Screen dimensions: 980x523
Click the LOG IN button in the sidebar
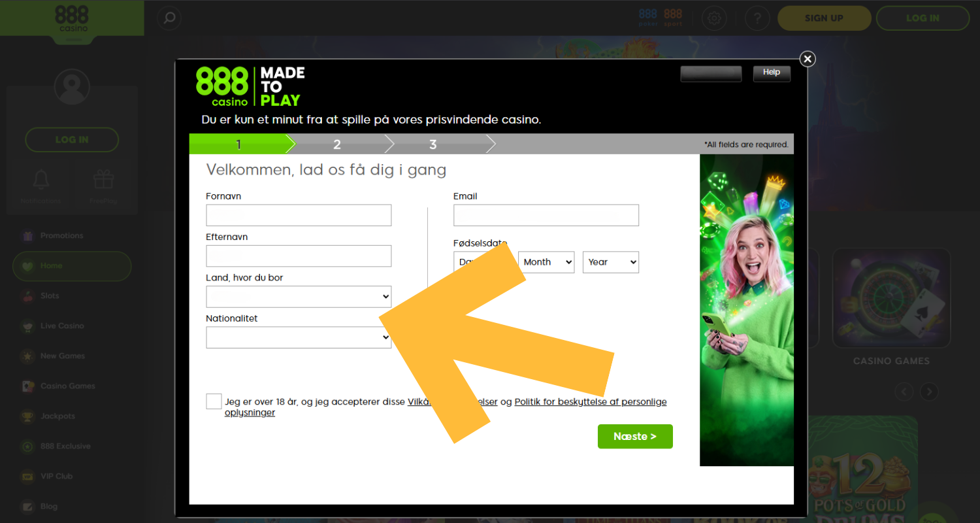72,140
